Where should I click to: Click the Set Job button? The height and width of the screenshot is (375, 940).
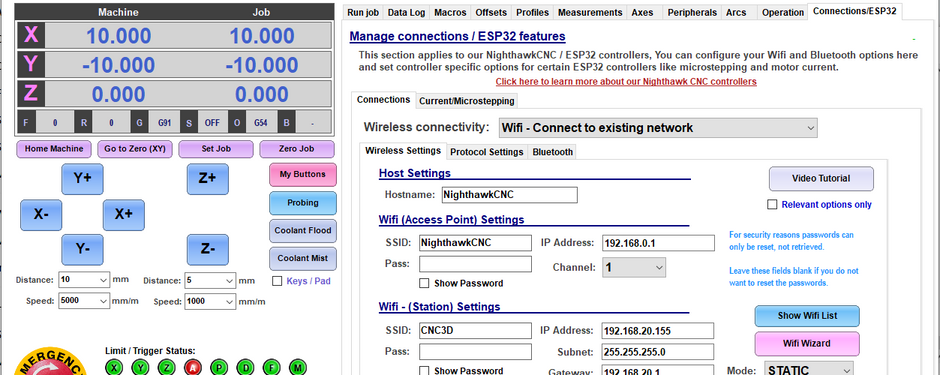[216, 149]
